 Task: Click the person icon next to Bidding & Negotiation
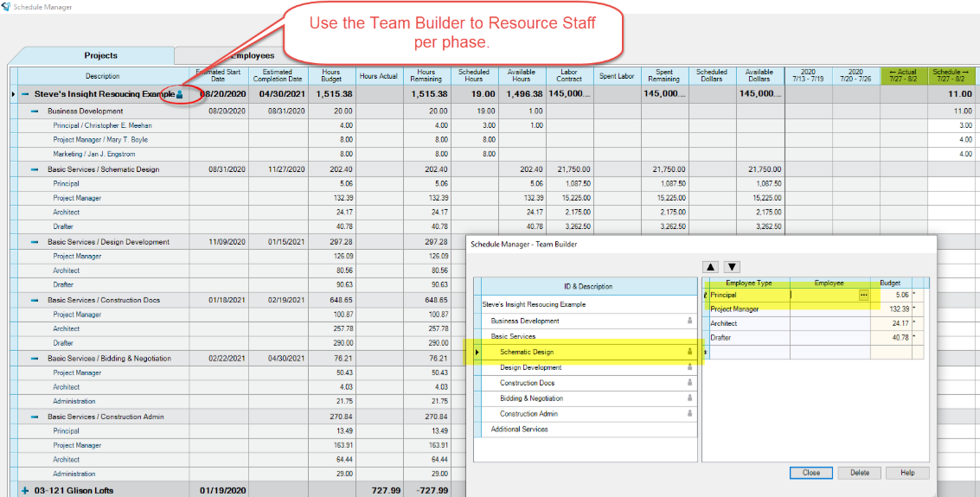coord(689,398)
